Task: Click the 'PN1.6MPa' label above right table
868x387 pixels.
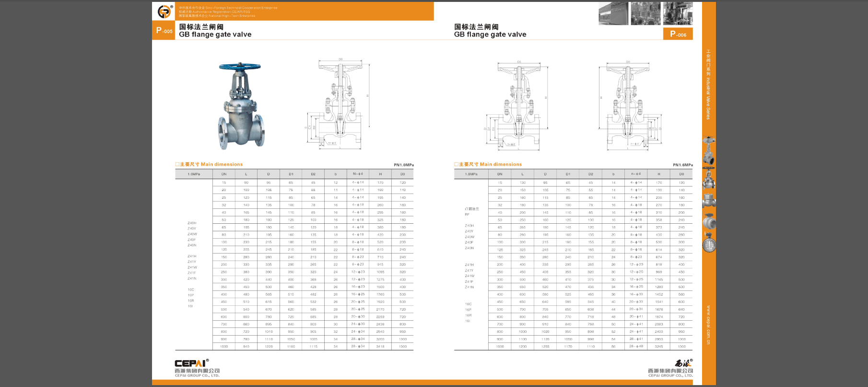Action: [683, 165]
